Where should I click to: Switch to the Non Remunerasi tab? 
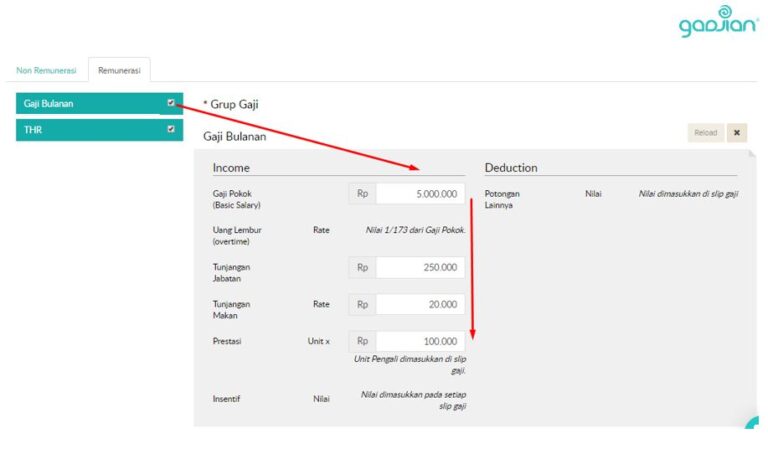pyautogui.click(x=46, y=70)
